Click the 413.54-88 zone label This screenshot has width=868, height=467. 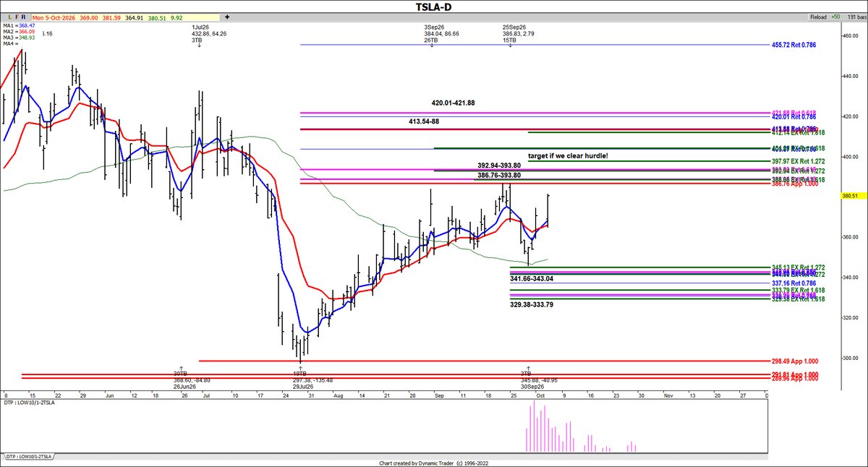tap(424, 121)
